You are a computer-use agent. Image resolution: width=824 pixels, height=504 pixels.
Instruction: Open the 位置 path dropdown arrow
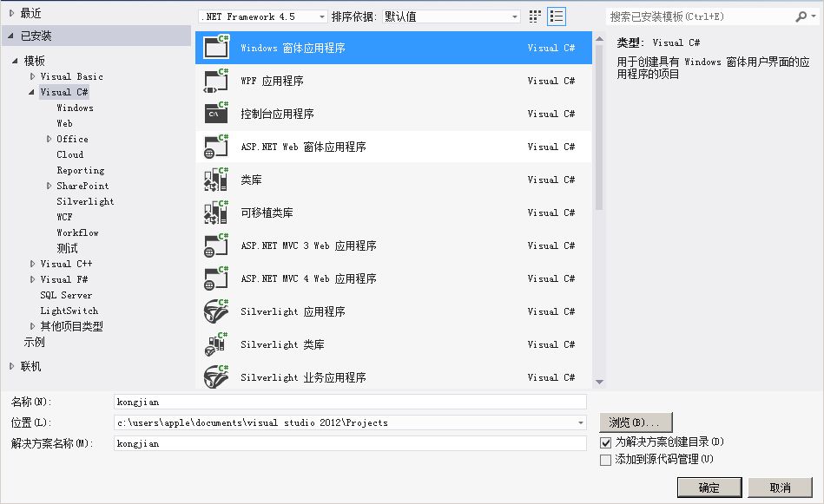581,422
